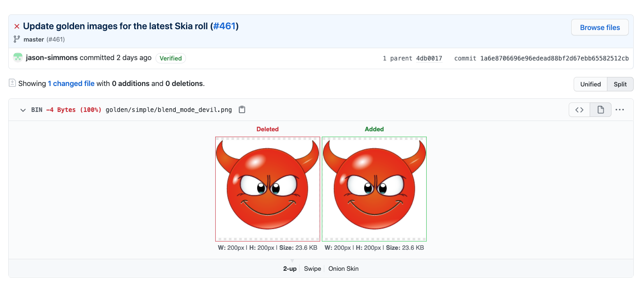Open the Added devil image
Screen dimensions: 644x286
(374, 189)
